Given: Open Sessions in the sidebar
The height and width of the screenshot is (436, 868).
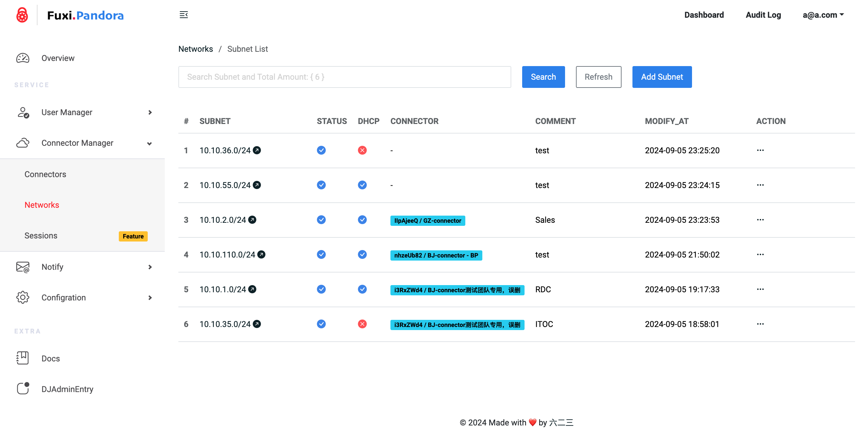Looking at the screenshot, I should click(41, 236).
